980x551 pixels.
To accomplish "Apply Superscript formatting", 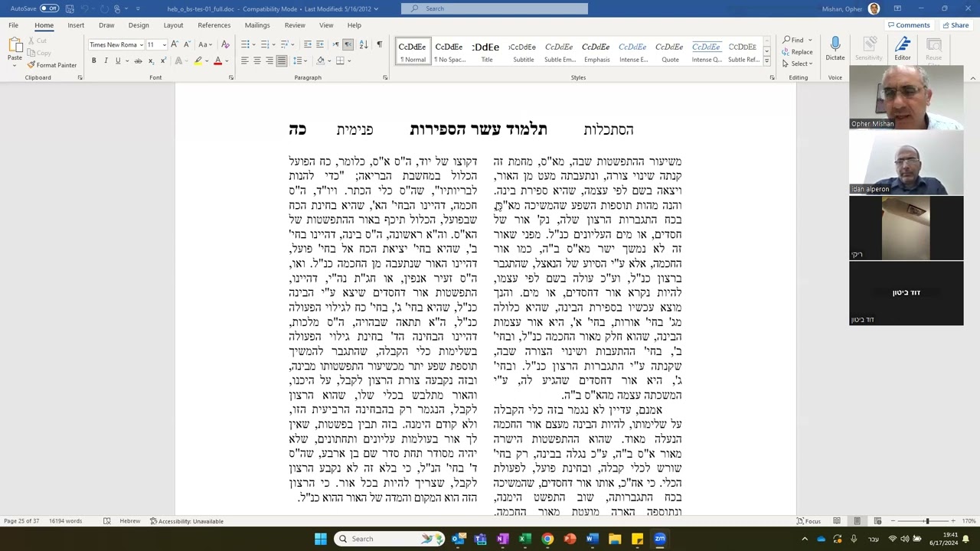I will pyautogui.click(x=162, y=60).
